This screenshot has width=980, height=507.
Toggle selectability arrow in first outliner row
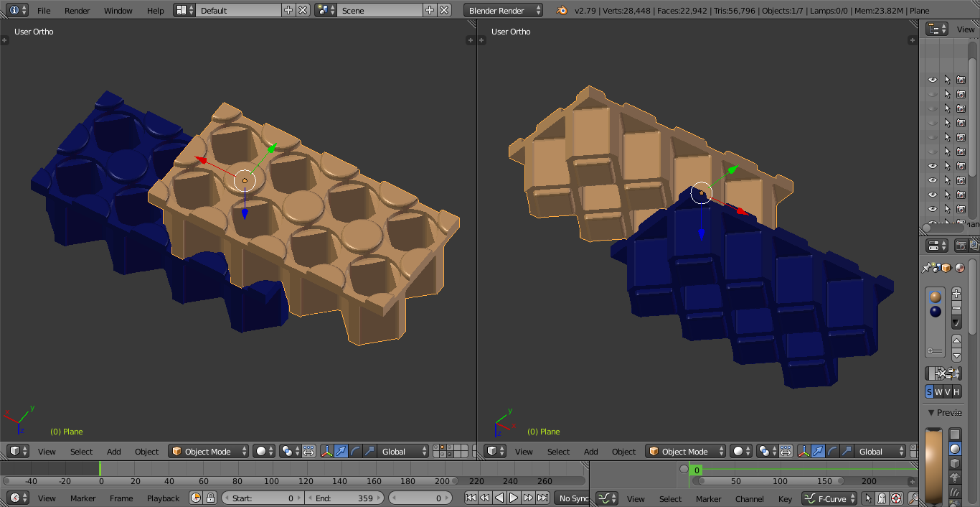pyautogui.click(x=947, y=80)
